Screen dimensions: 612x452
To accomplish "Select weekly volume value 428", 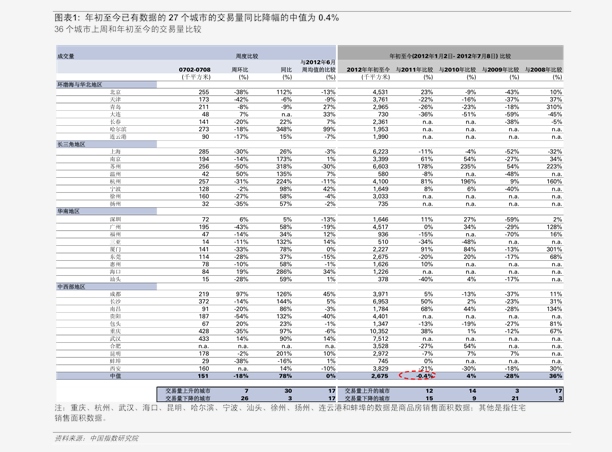I will tap(204, 331).
